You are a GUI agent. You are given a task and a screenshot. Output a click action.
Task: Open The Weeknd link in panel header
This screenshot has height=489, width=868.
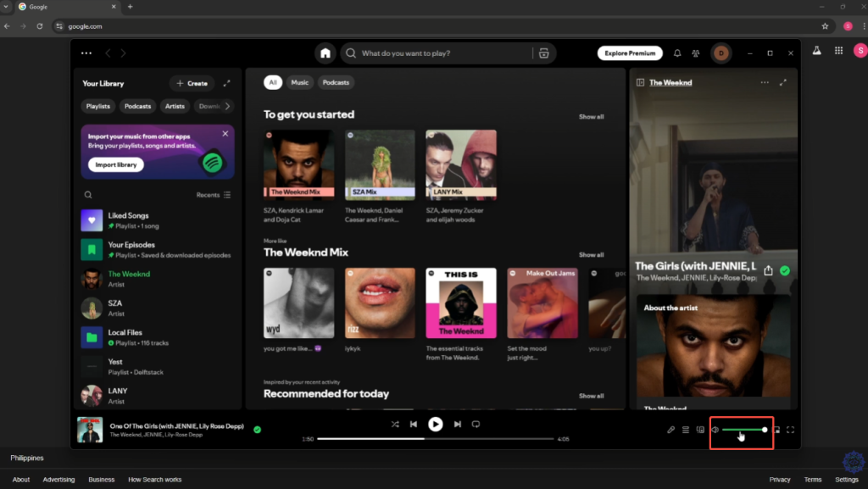click(x=670, y=82)
